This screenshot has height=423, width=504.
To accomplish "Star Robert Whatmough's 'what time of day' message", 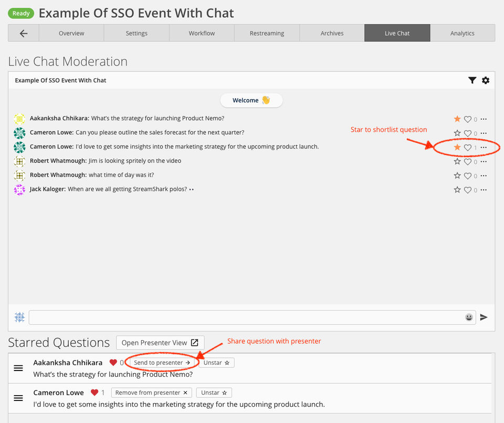I will [x=457, y=176].
